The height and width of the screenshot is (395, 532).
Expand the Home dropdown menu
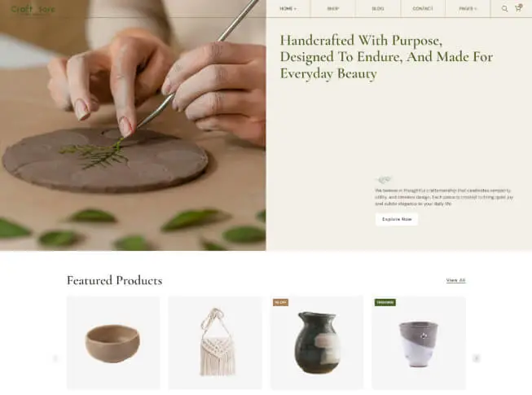point(288,8)
